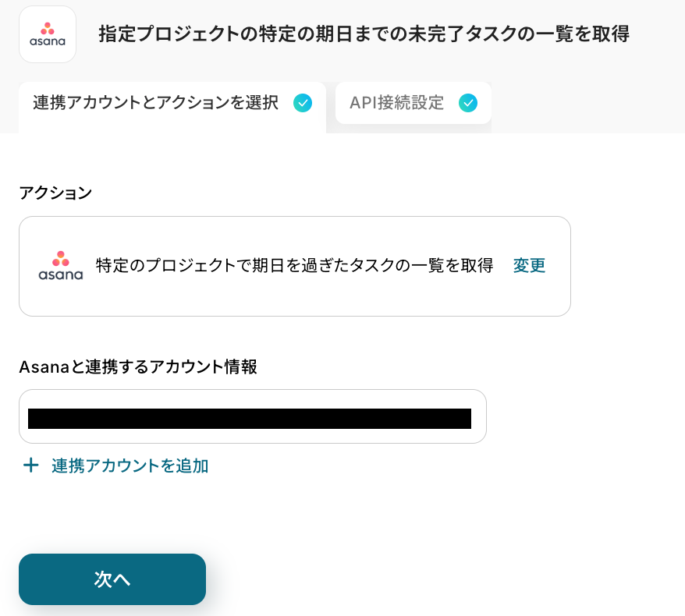The image size is (685, 616).
Task: Click the Asana logo inside the action card
Action: (x=61, y=259)
